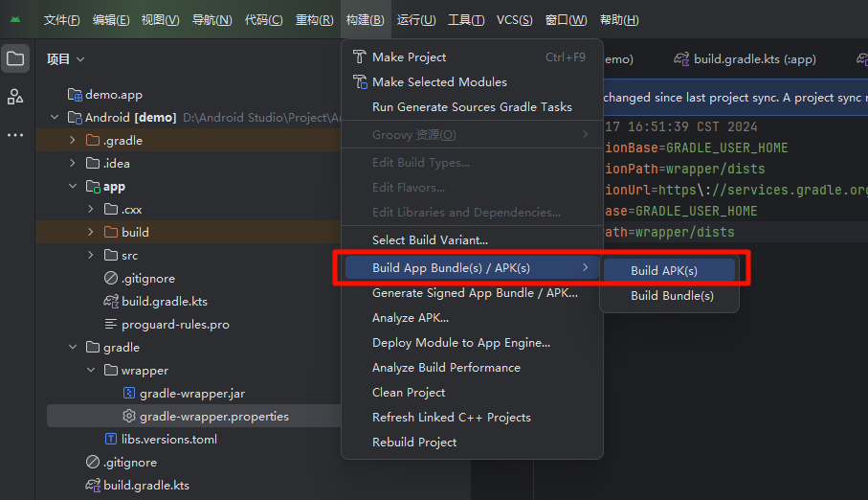Click the proguard-rules.pro file icon
868x500 pixels.
tap(111, 325)
